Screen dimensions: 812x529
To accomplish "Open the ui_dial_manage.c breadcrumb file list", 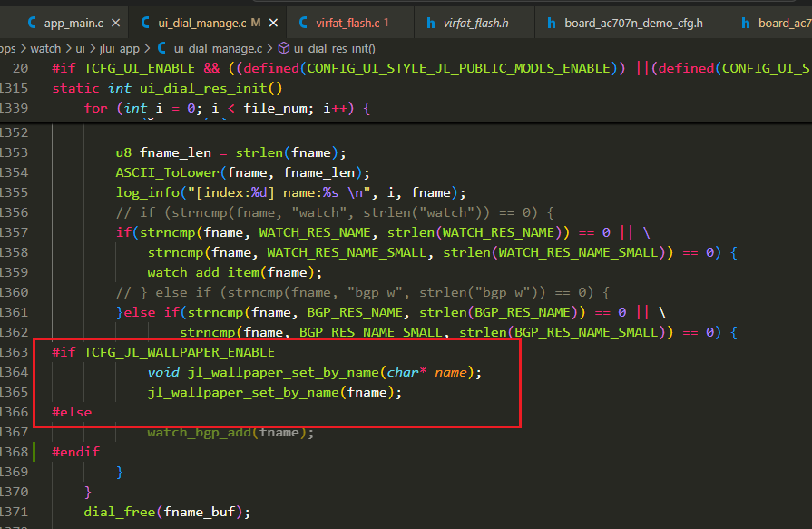I will (218, 49).
